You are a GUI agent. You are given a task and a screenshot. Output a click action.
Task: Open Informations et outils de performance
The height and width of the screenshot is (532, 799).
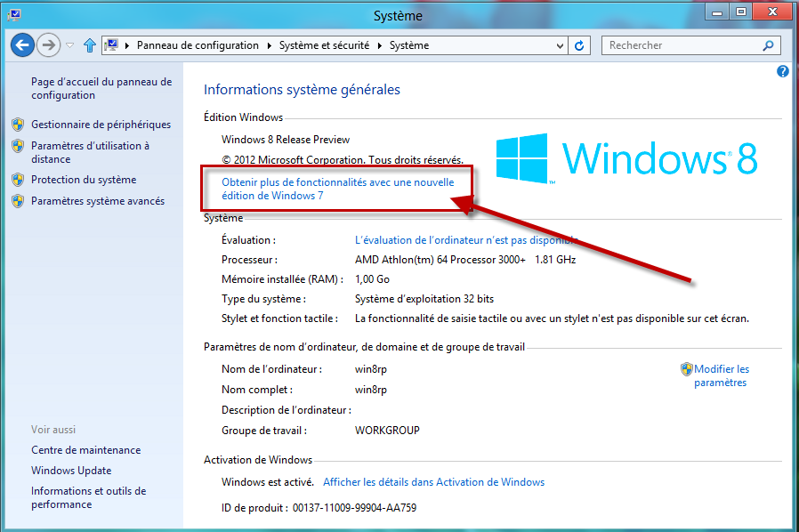(88, 497)
